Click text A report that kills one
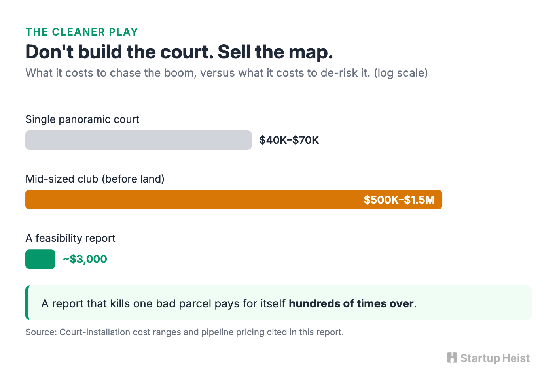Viewport: 557px width, 392px height. point(97,303)
